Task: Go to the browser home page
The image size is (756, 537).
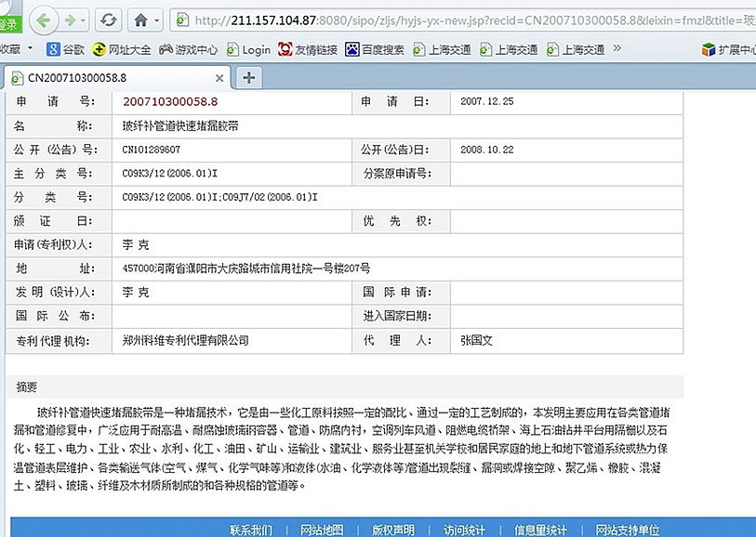Action: [x=139, y=20]
